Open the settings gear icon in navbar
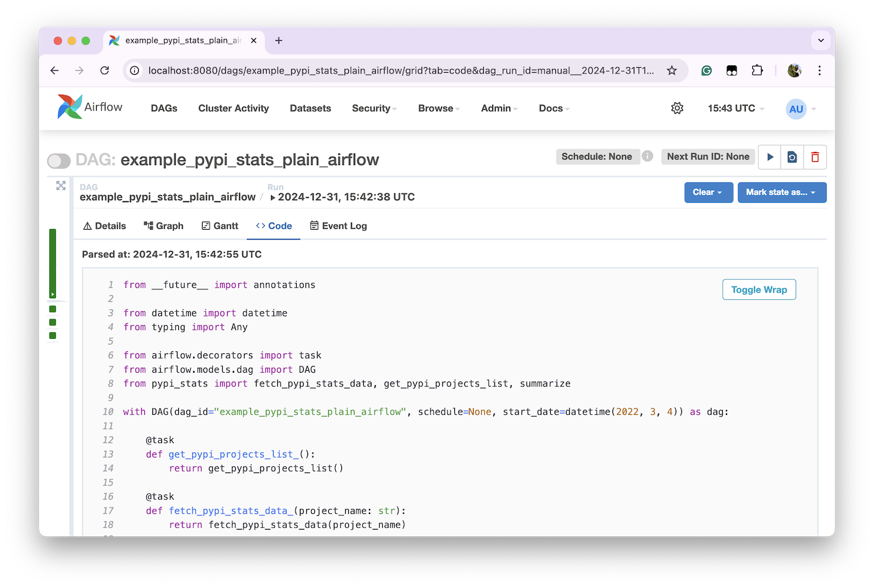This screenshot has height=588, width=874. click(x=677, y=108)
